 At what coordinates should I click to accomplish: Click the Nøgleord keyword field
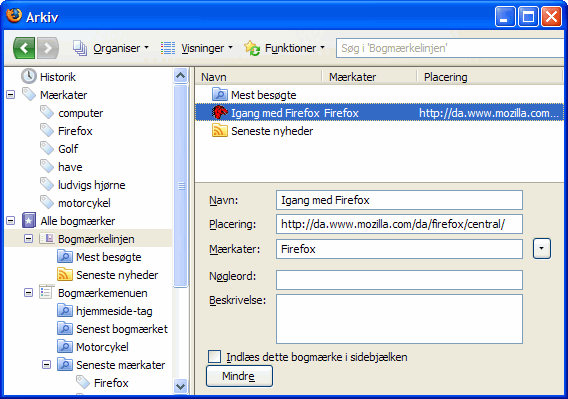(399, 280)
